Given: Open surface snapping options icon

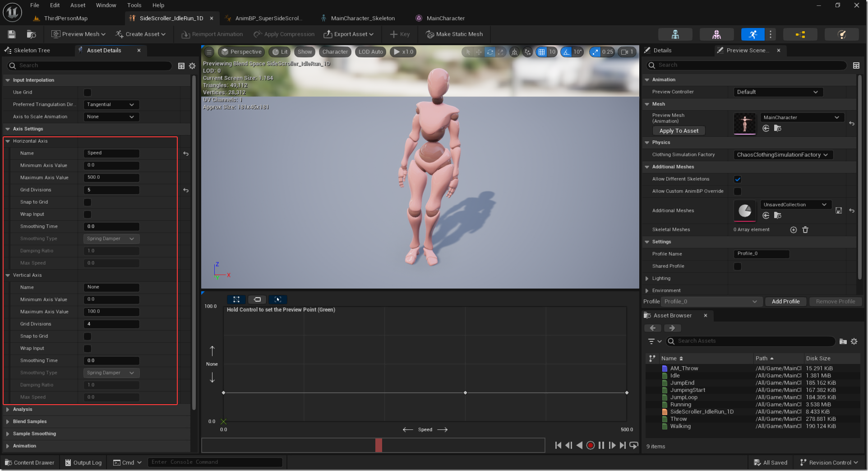Looking at the screenshot, I should 527,52.
